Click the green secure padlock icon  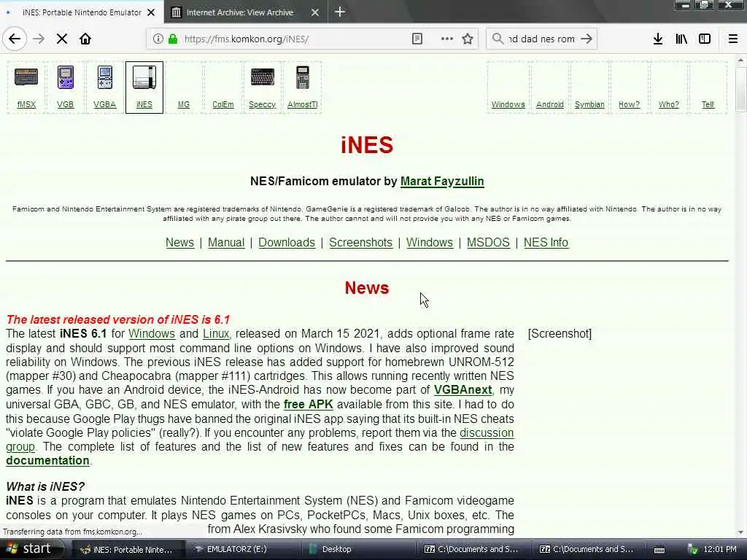pos(173,39)
